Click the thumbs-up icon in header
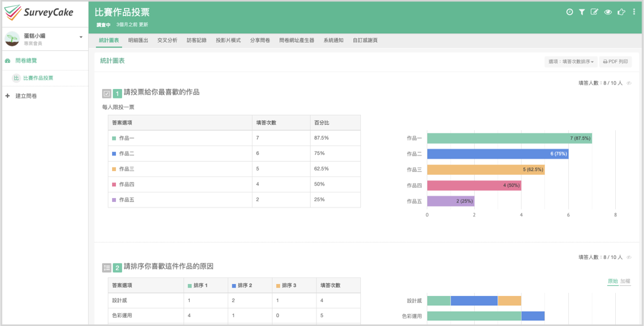Image resolution: width=644 pixels, height=326 pixels. 621,12
